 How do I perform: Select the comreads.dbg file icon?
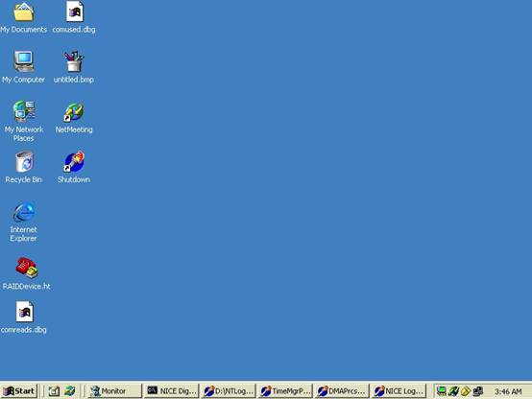[24, 312]
